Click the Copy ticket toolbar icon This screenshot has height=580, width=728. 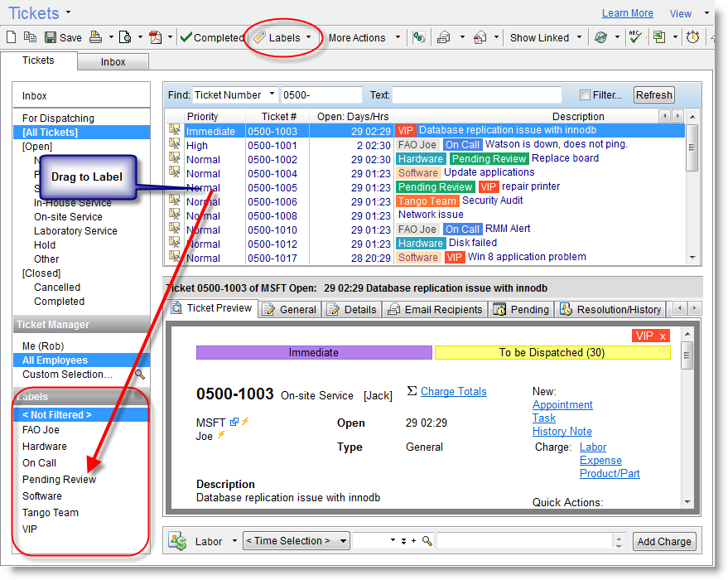pos(30,37)
